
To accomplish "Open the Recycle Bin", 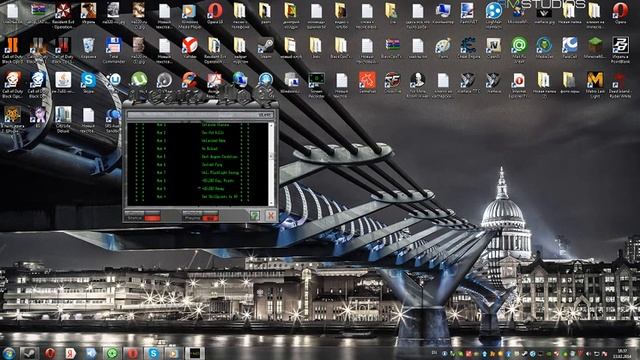I will click(88, 46).
